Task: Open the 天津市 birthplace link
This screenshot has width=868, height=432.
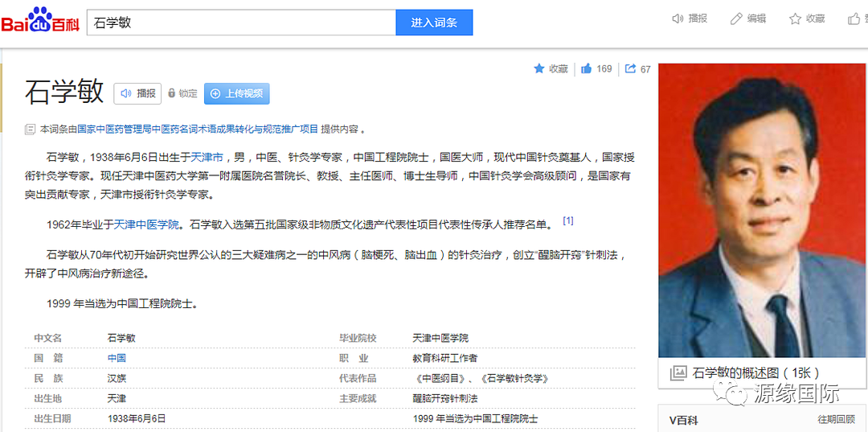Action: pos(207,157)
